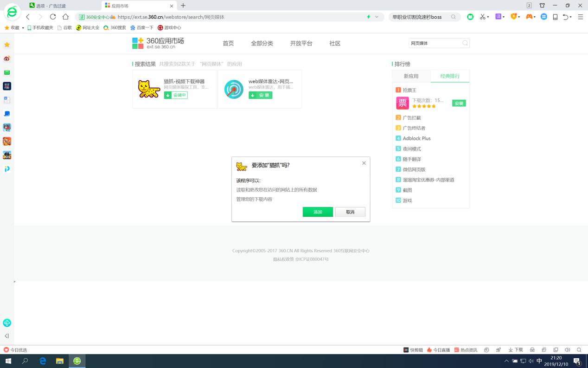Viewport: 588px width, 368px height.
Task: Open 广告拦截 in the ranking list
Action: click(x=412, y=118)
